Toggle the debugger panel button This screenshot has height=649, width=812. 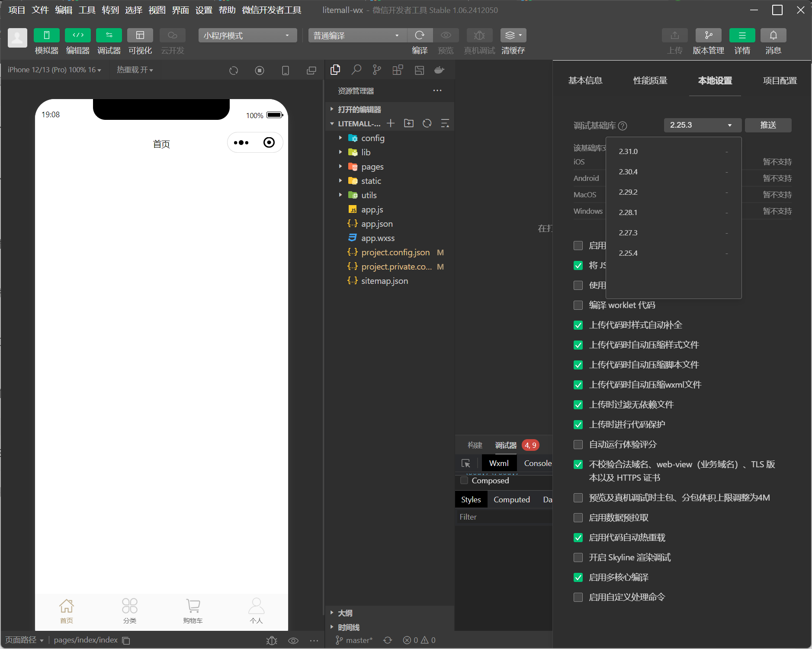pos(109,35)
